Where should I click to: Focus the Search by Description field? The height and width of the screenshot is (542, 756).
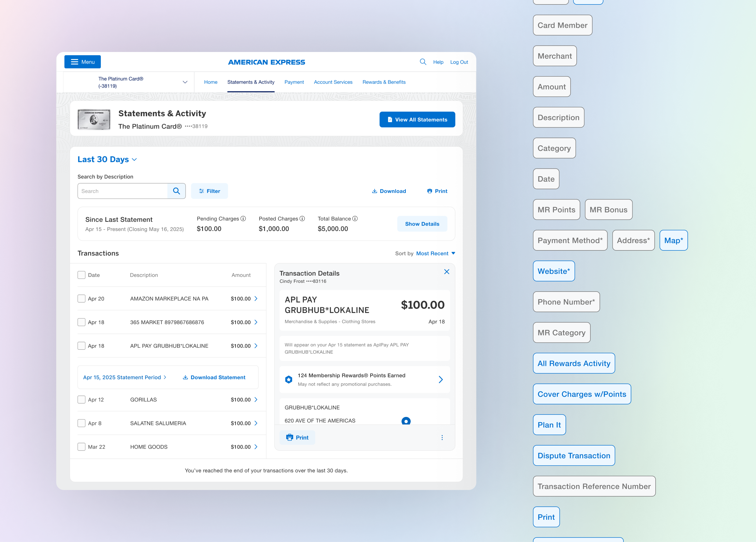click(x=122, y=191)
